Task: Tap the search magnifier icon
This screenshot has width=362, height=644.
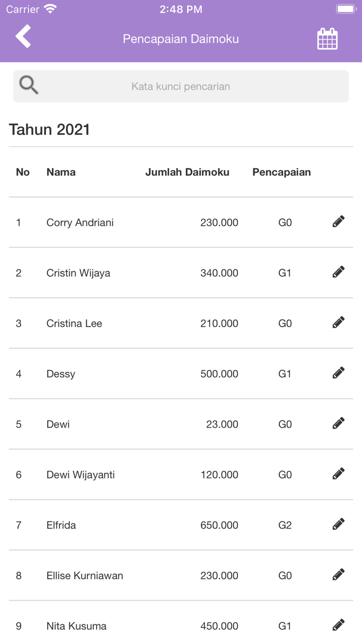Action: 28,85
